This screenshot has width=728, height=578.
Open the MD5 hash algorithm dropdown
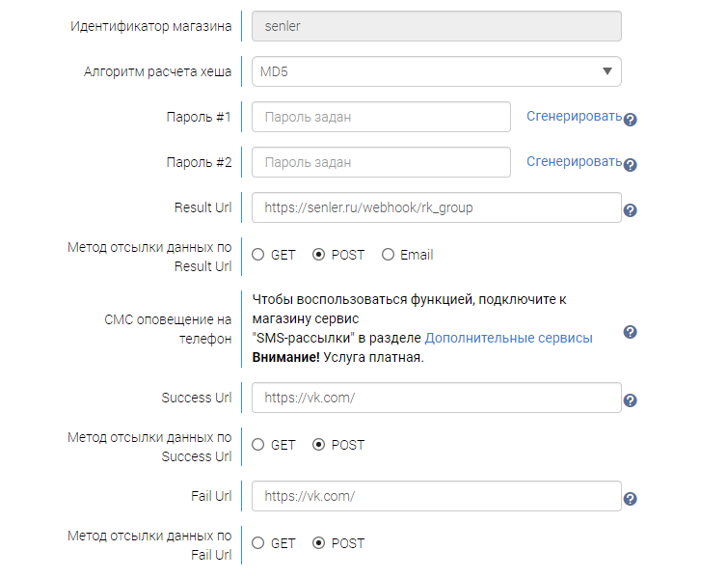[436, 71]
